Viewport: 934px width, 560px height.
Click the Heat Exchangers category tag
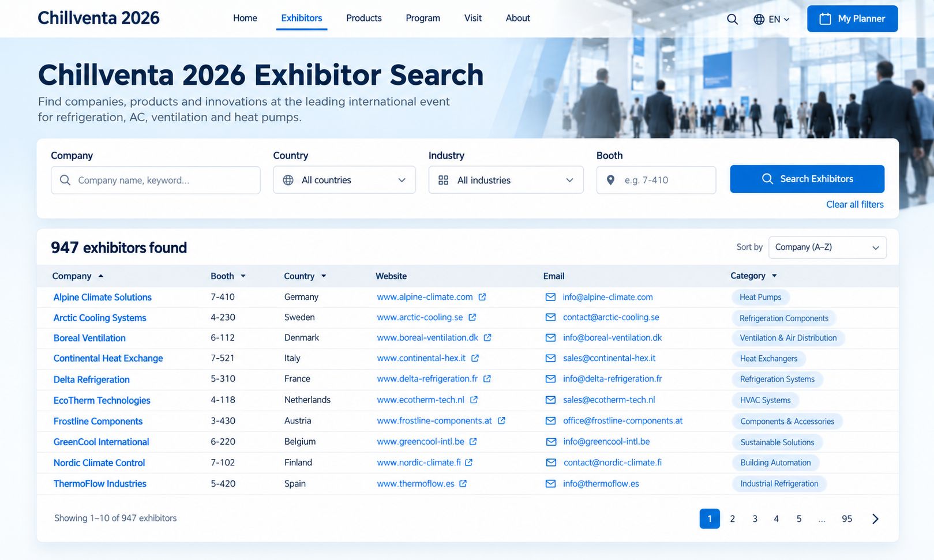[x=768, y=359]
